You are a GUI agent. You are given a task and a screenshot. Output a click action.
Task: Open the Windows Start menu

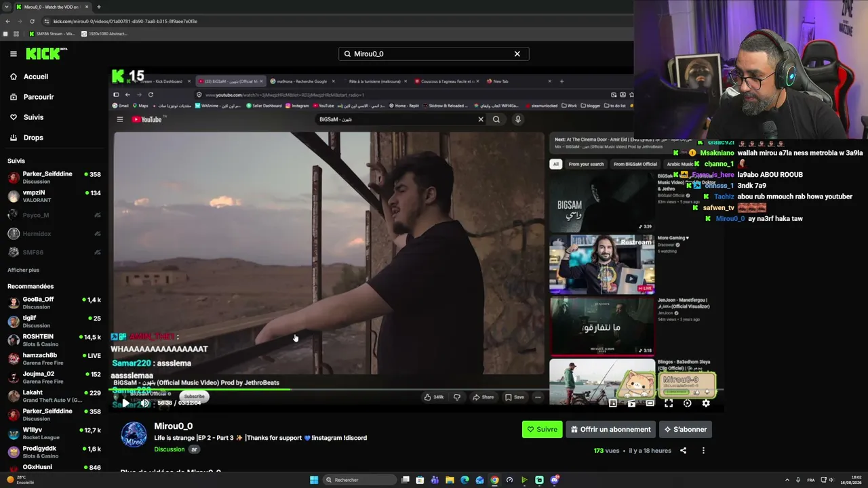click(x=314, y=480)
